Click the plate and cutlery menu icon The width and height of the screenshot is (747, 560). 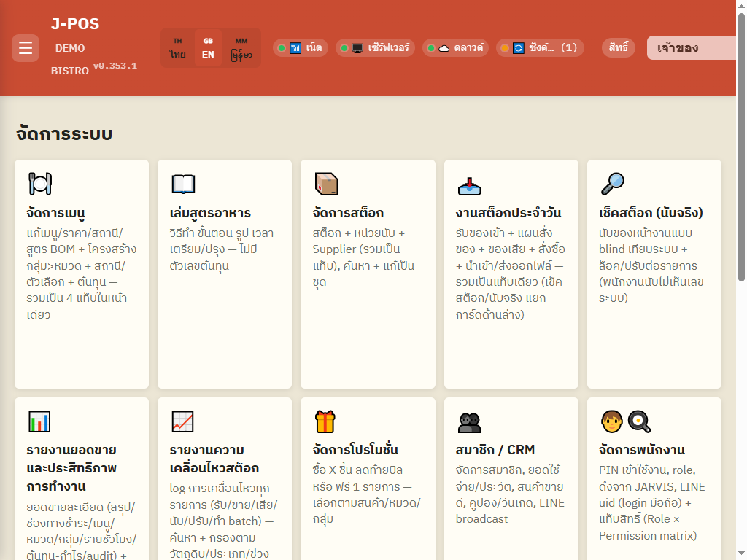[40, 184]
